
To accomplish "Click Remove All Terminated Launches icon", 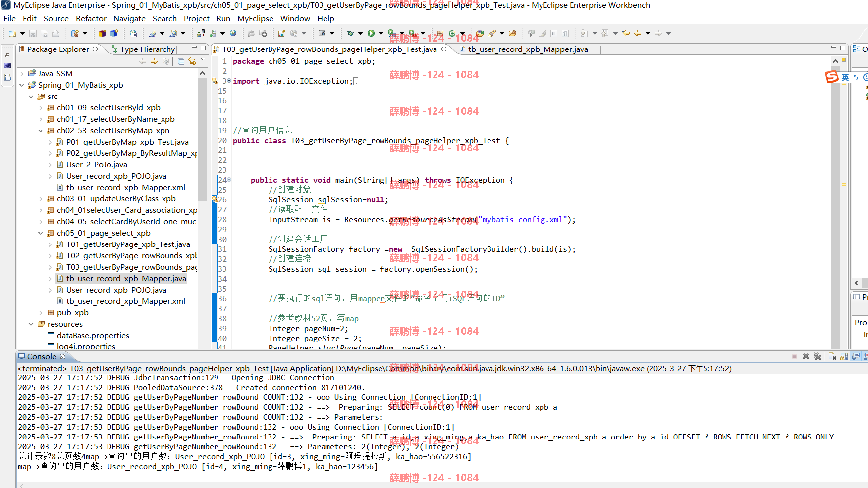I will [x=817, y=356].
